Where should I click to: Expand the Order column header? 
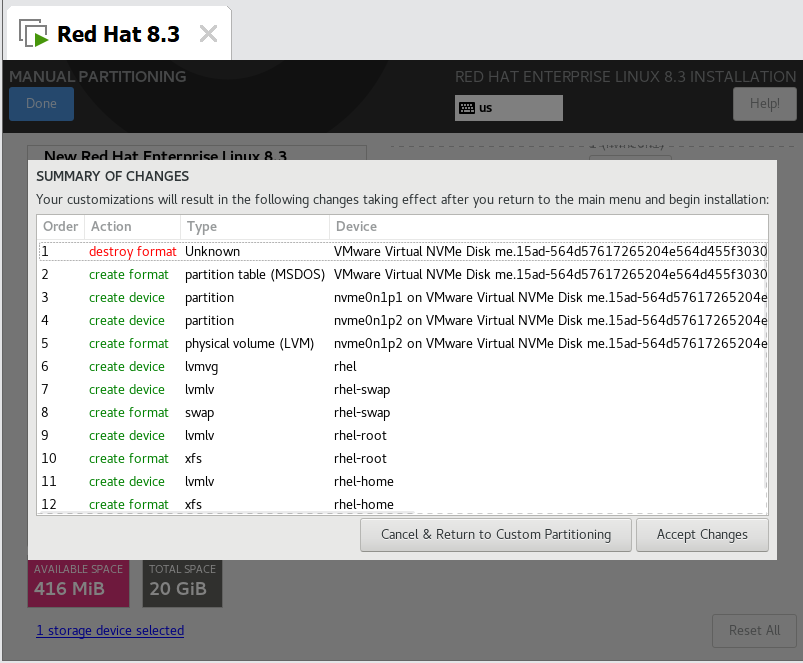coord(60,226)
